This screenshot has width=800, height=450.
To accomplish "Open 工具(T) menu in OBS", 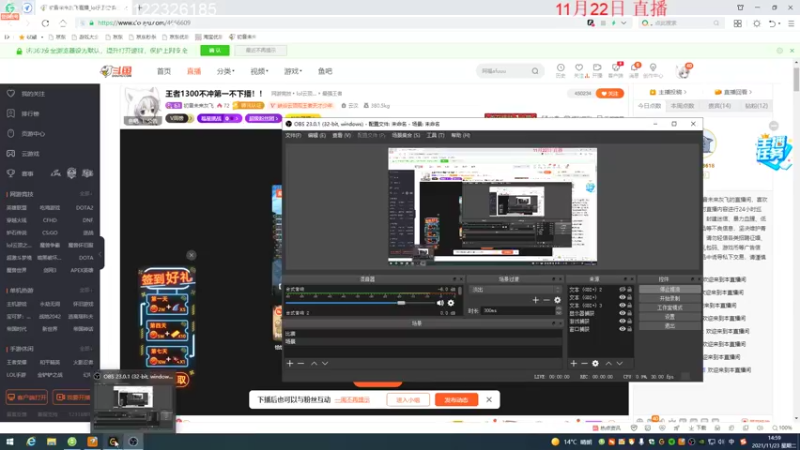I will point(435,135).
